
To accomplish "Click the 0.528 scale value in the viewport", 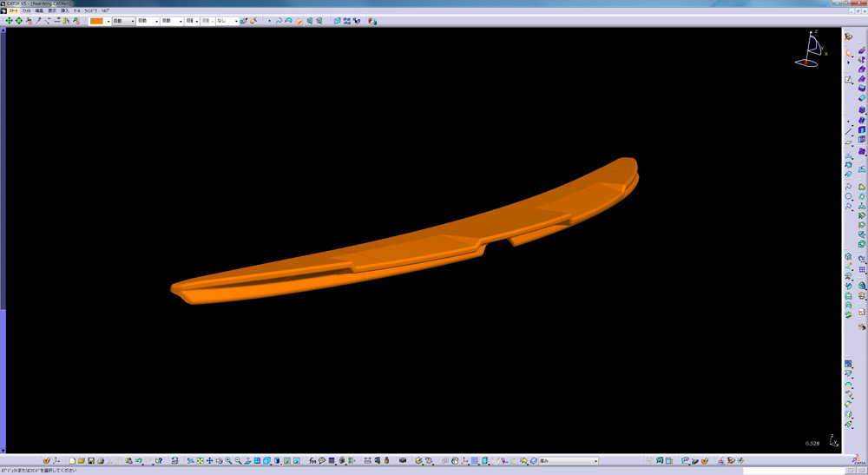I will [812, 444].
